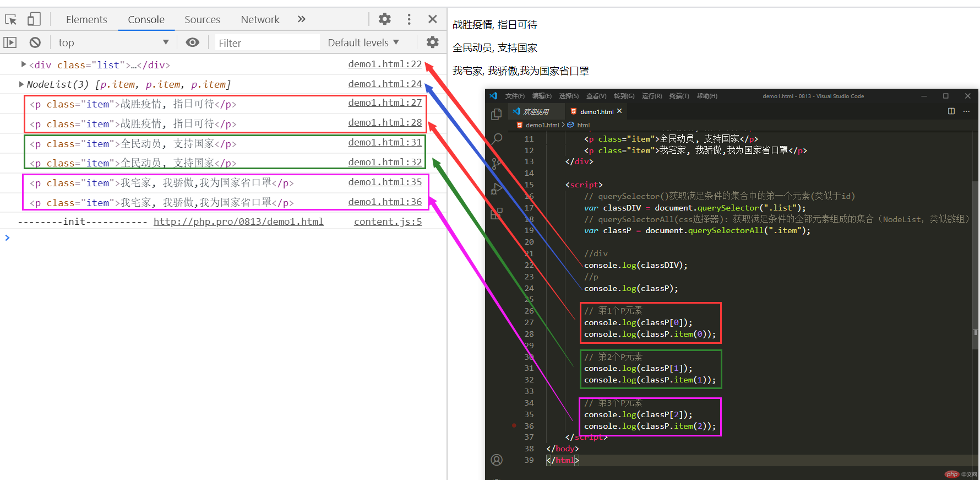Open the demo1.html:22 source link
The image size is (980, 480).
[385, 64]
